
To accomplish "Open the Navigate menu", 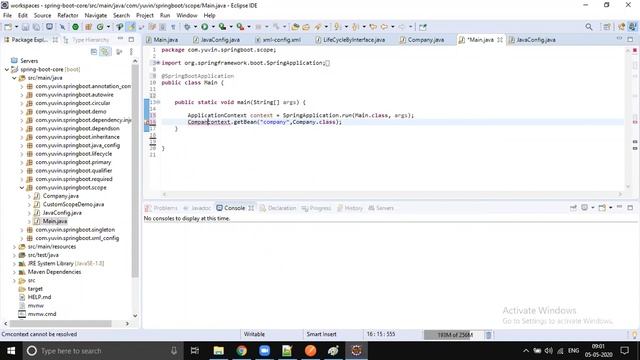I will [x=96, y=15].
